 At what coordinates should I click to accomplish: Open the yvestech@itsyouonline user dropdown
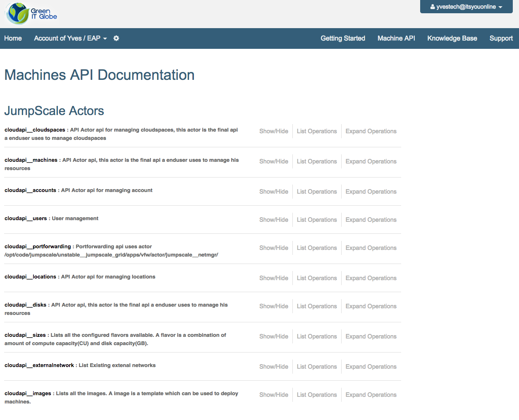coord(466,7)
